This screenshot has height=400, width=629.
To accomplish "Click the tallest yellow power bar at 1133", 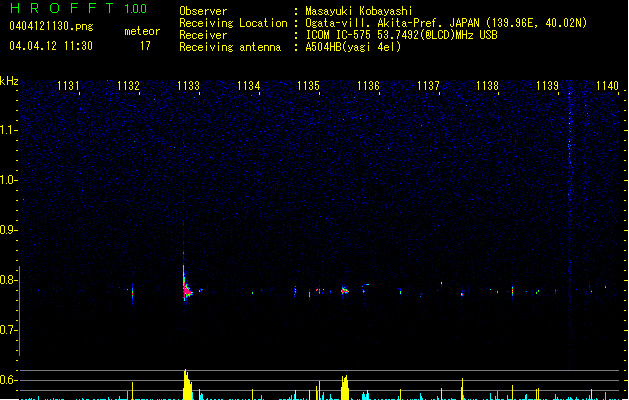I will [187, 384].
